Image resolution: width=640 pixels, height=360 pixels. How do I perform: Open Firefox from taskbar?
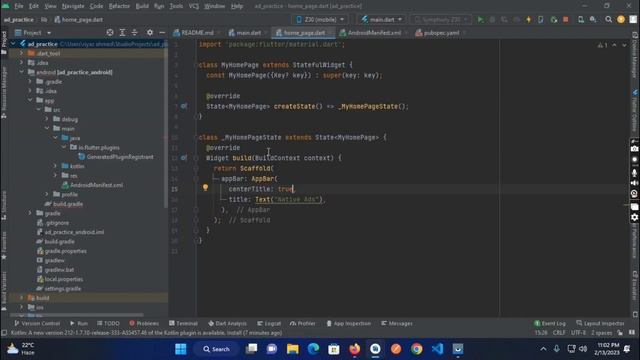355,349
